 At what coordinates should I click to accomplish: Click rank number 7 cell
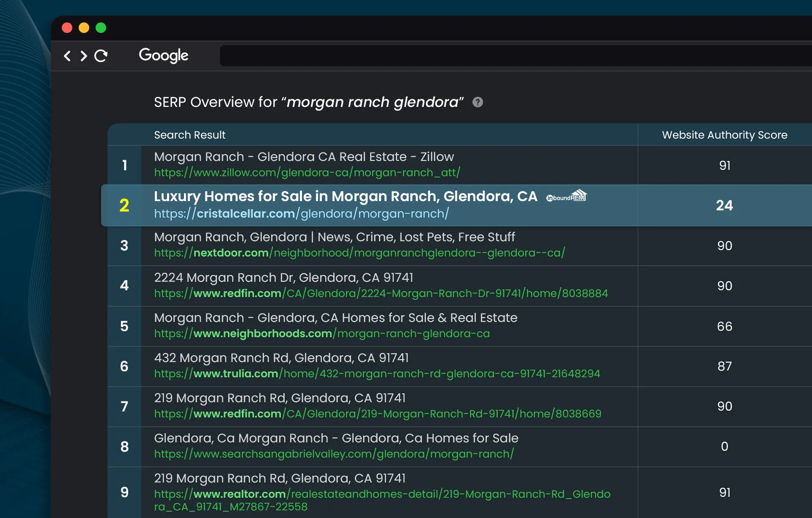124,406
